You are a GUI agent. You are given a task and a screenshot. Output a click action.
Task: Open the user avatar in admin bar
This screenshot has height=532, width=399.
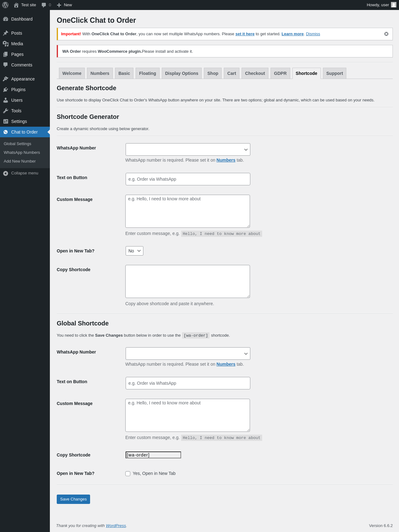pos(394,5)
